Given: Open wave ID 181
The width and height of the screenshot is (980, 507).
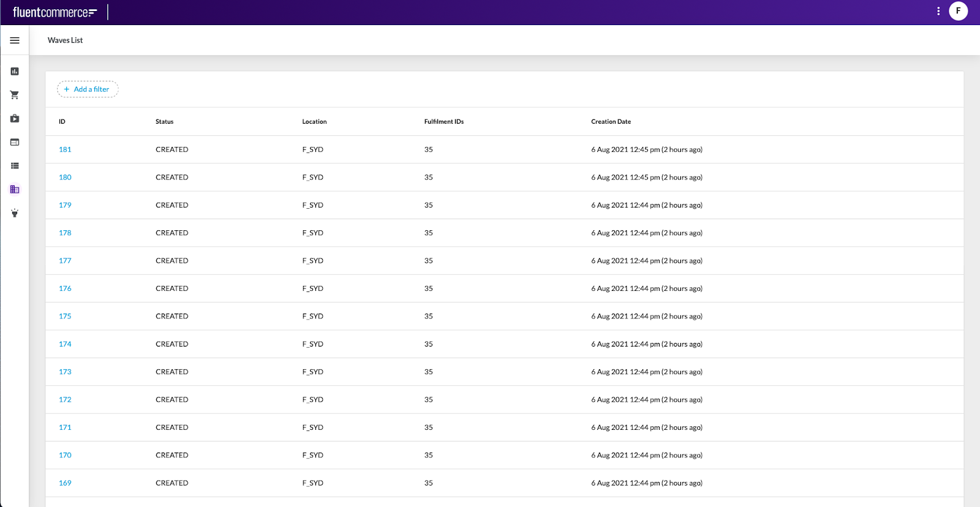Looking at the screenshot, I should click(x=65, y=149).
